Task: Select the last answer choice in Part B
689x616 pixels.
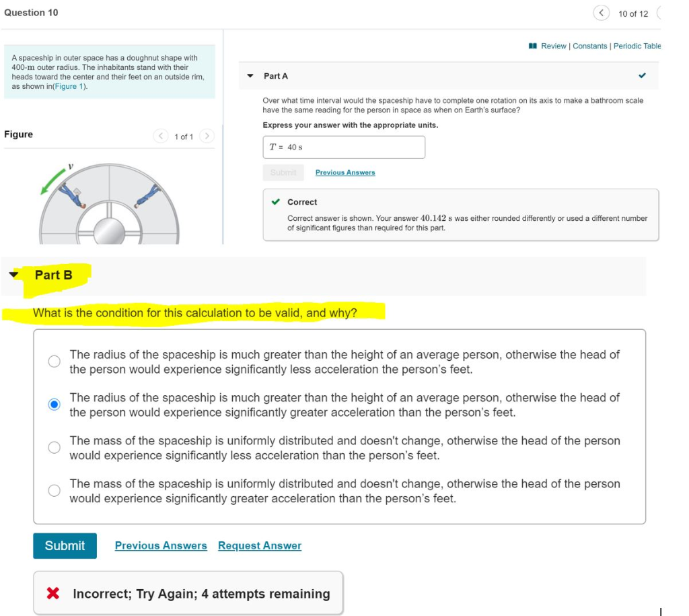Action: point(55,490)
